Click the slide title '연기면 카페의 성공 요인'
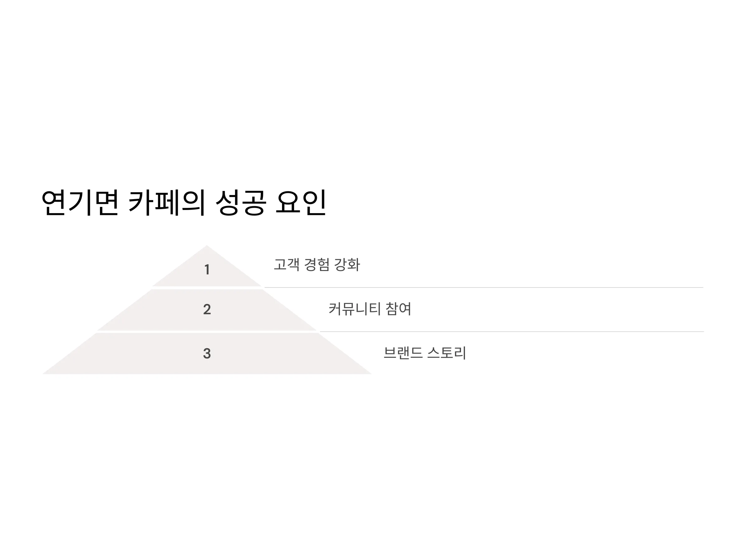Viewport: 747px width, 560px height. (x=184, y=203)
